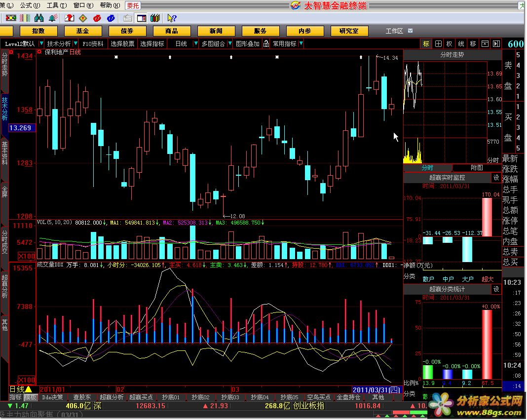Click the 委托 order button
Screen dimensions: 527x420
[x=133, y=5]
